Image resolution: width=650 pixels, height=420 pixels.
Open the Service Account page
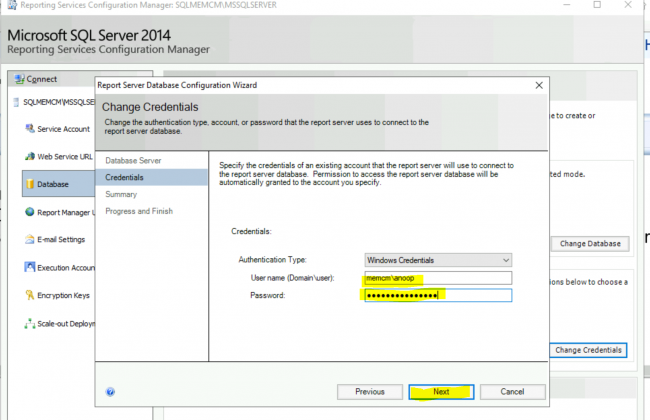63,129
